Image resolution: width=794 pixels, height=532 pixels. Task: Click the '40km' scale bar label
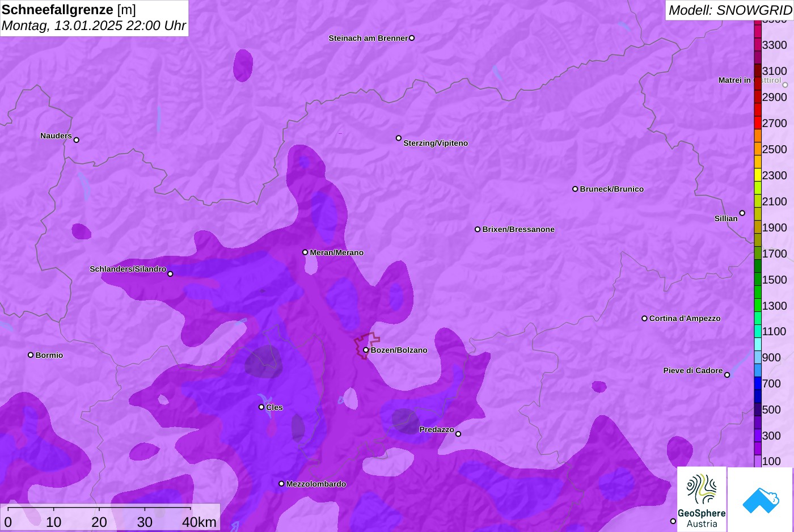click(199, 522)
